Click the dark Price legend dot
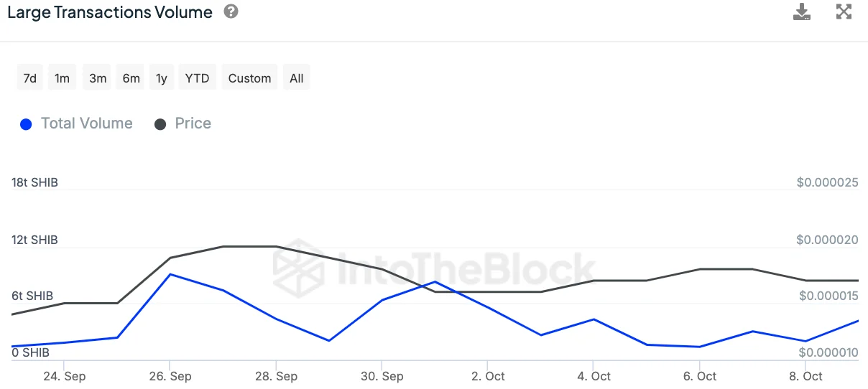 click(160, 124)
